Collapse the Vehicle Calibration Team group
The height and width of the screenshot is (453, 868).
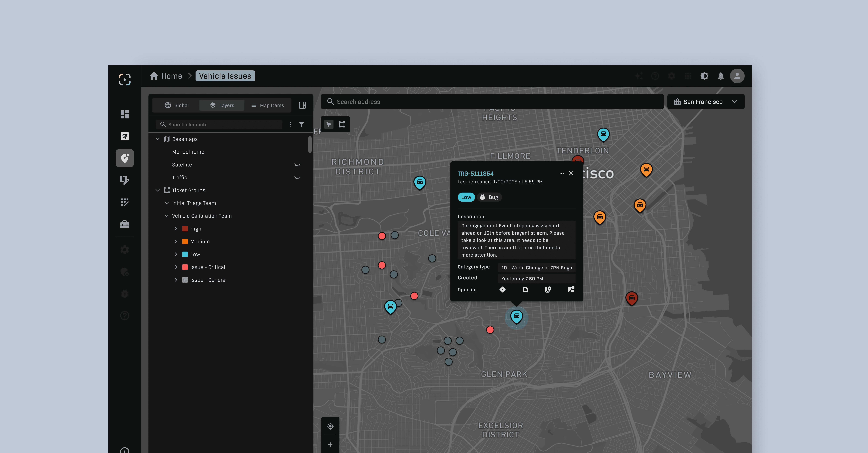[166, 216]
